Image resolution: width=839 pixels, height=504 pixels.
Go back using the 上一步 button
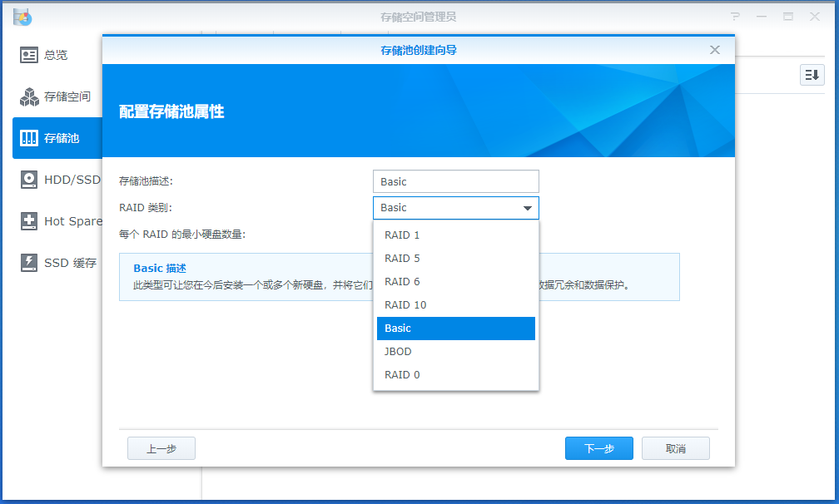click(161, 447)
